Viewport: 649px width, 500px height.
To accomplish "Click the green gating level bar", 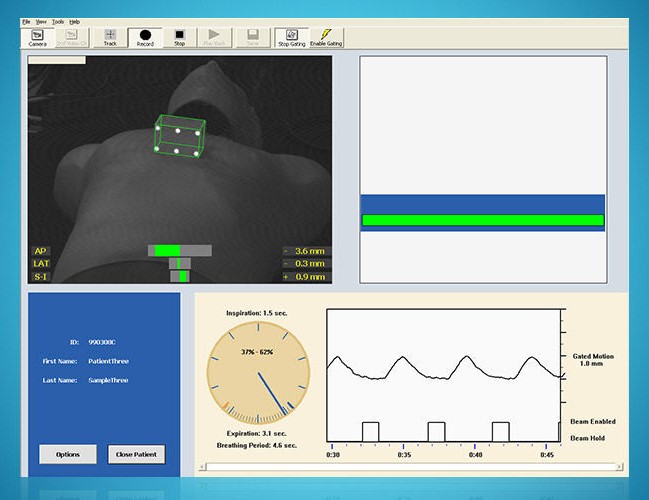I will pyautogui.click(x=482, y=220).
